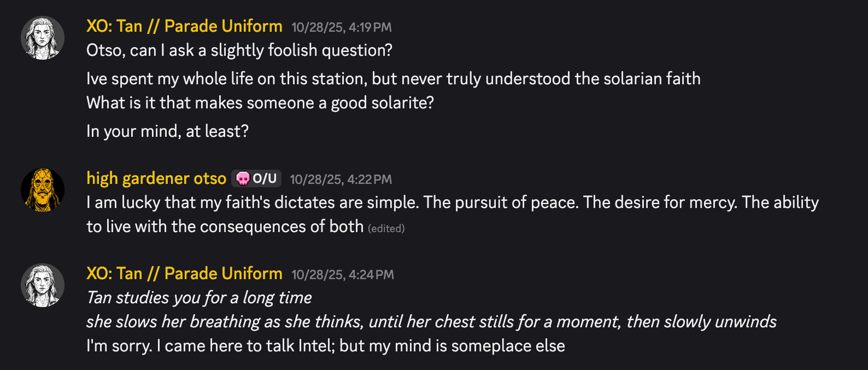This screenshot has width=868, height=370.
Task: Click the username XO: Tan above the 4:24 PM message
Action: tap(184, 274)
